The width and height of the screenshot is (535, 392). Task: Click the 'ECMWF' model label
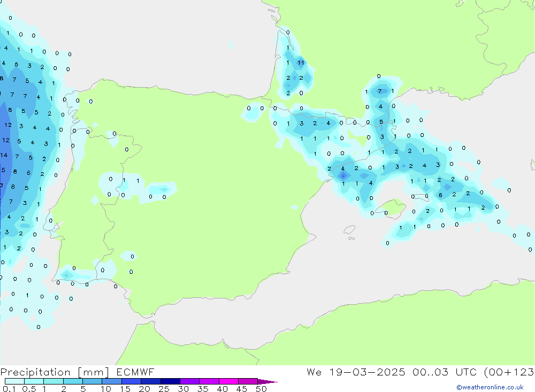(135, 372)
